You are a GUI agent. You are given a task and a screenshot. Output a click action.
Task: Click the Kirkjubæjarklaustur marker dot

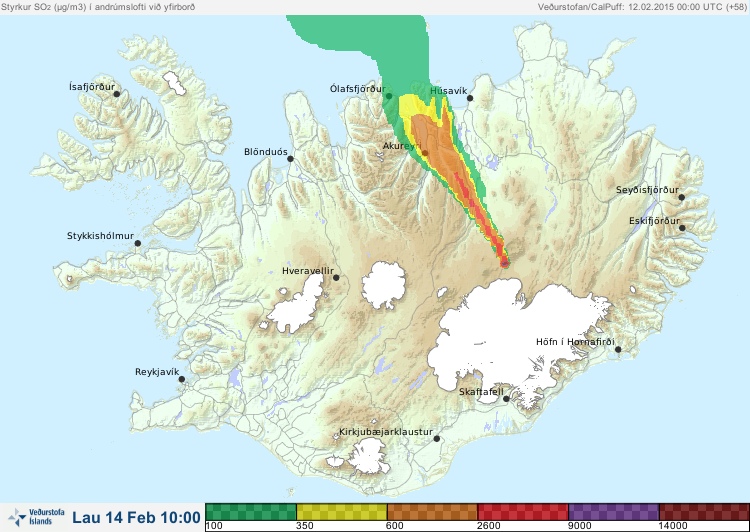(x=436, y=439)
